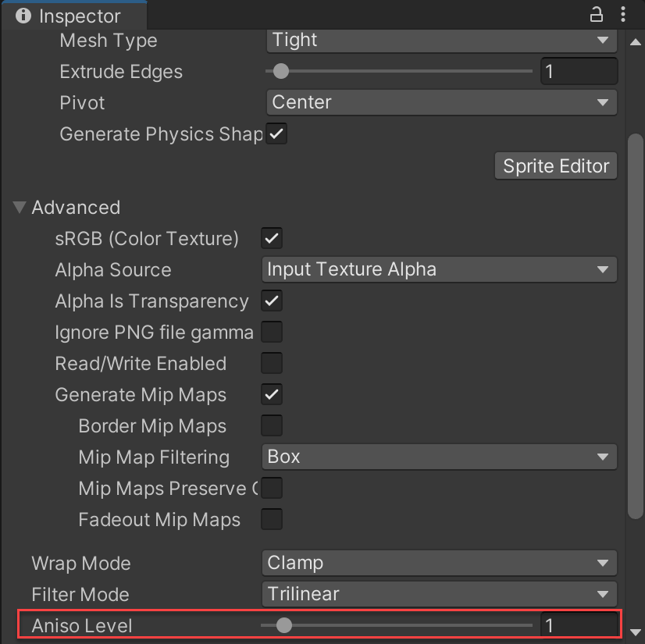Open the Alpha Source dropdown
This screenshot has height=644, width=645.
pyautogui.click(x=439, y=269)
